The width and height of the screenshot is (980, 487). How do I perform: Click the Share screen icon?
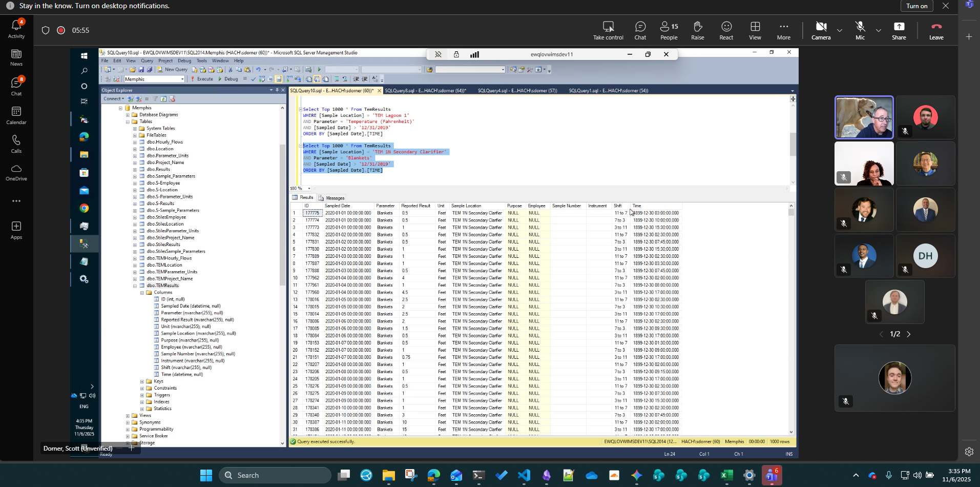(x=899, y=30)
